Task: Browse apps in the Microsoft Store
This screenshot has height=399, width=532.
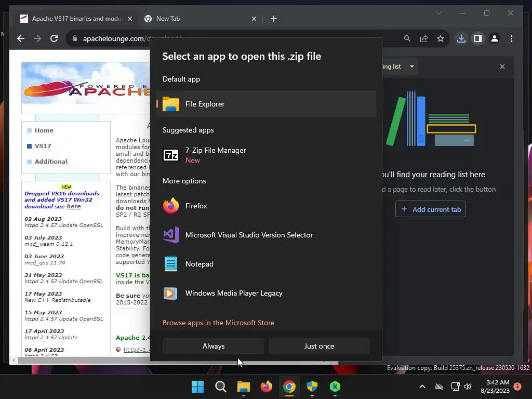Action: pos(219,323)
